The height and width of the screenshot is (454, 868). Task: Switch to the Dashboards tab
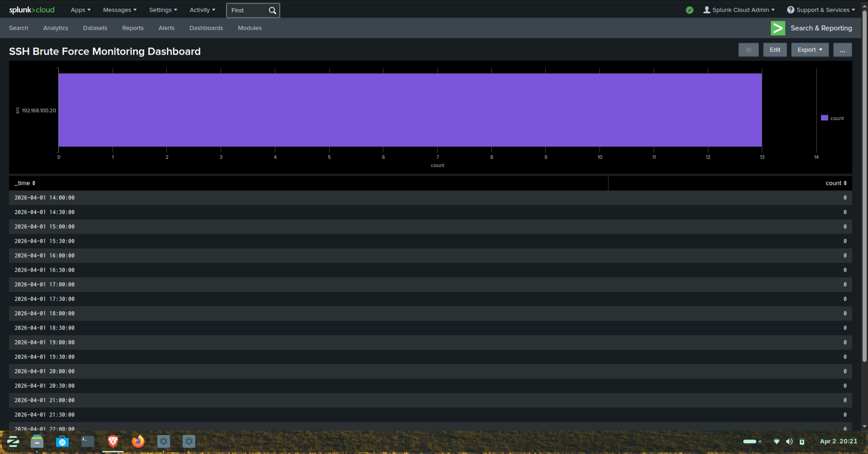tap(206, 28)
